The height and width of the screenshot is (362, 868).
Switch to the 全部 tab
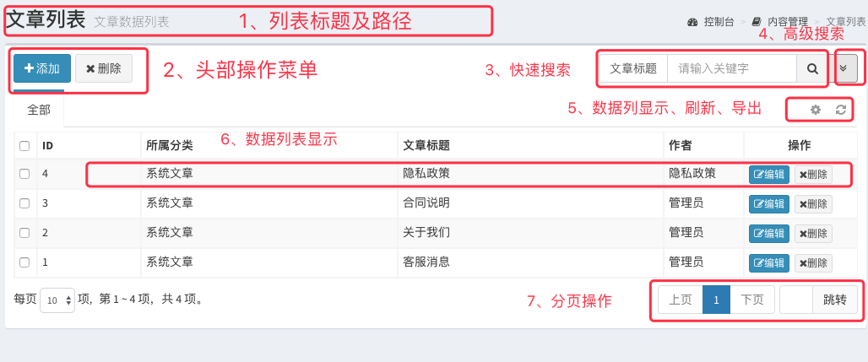[x=39, y=110]
